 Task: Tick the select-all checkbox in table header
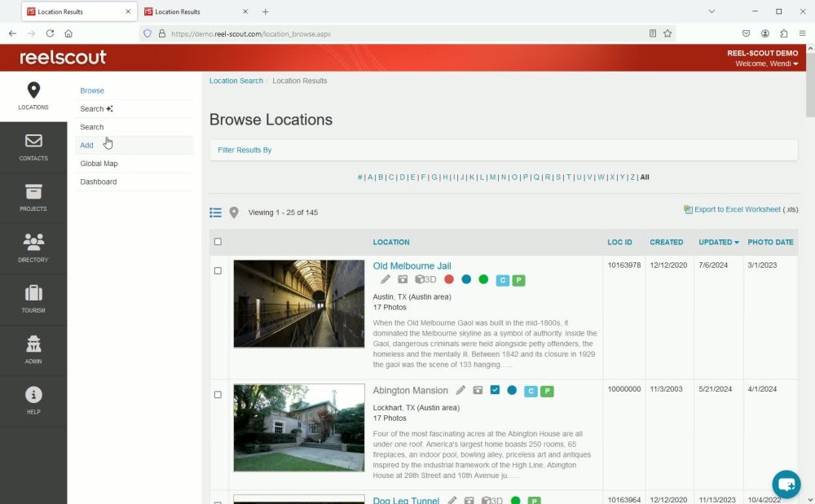(218, 241)
